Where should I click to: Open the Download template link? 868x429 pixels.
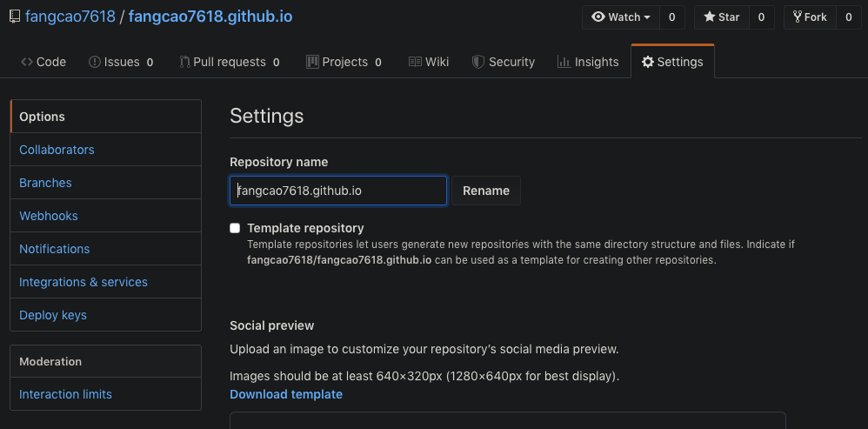tap(286, 394)
